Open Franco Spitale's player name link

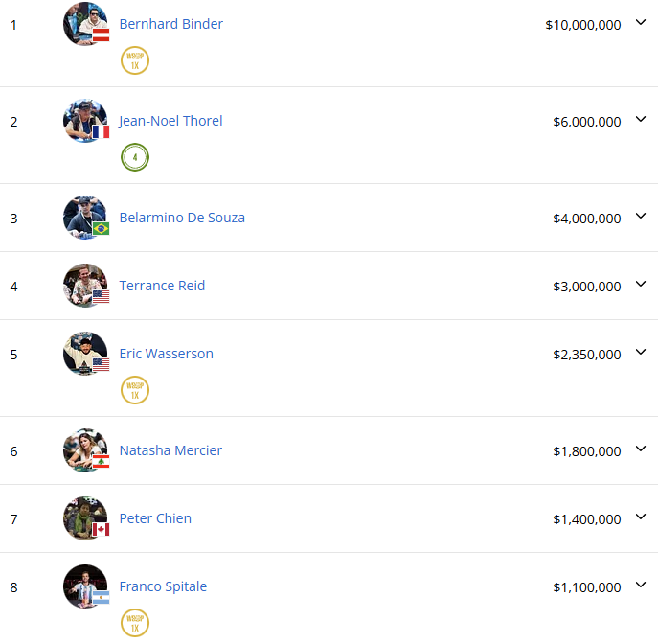[x=163, y=586]
